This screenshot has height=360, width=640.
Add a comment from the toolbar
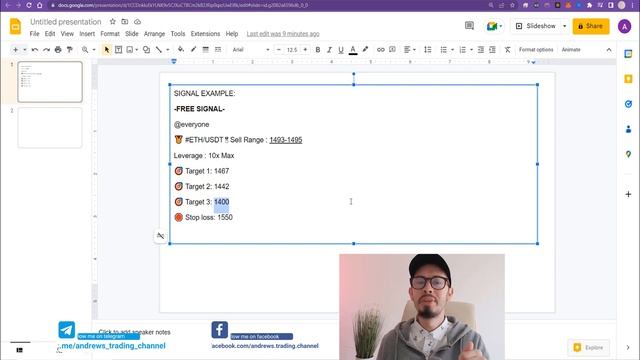392,50
